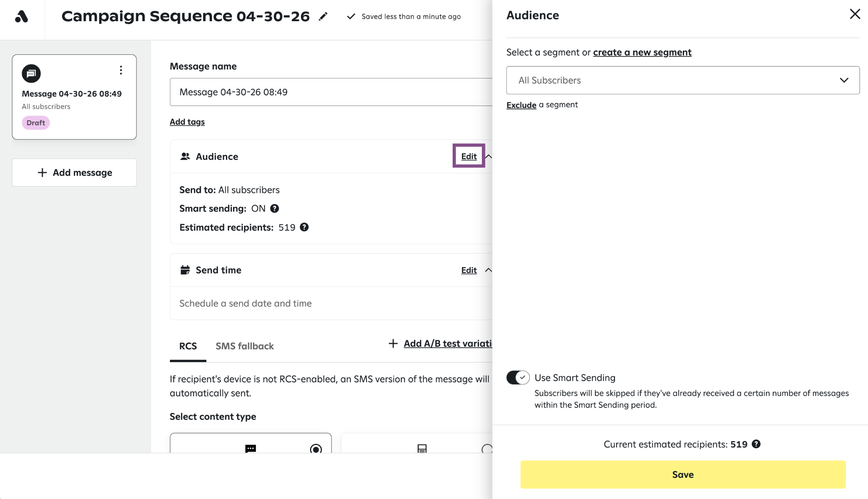Open create a new segment link
Viewport: 868px width, 499px height.
coord(642,52)
